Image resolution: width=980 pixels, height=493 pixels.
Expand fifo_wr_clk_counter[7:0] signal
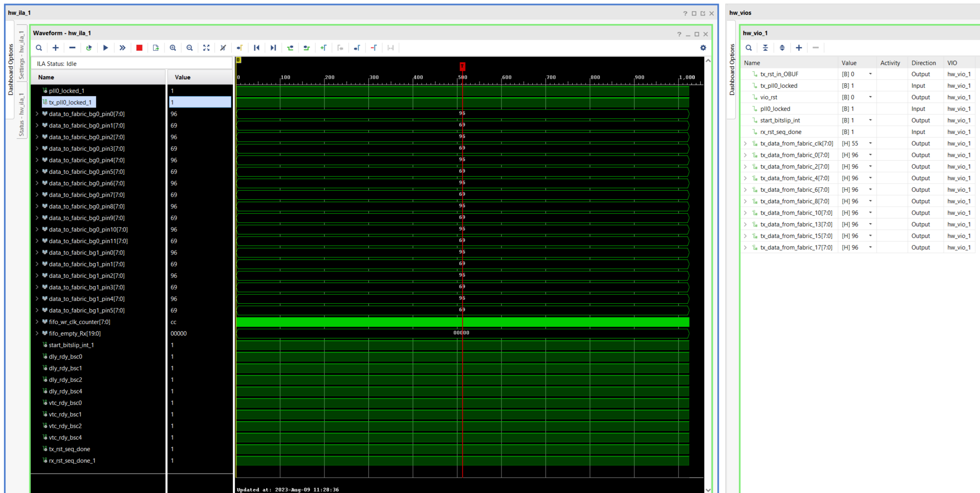(x=37, y=322)
